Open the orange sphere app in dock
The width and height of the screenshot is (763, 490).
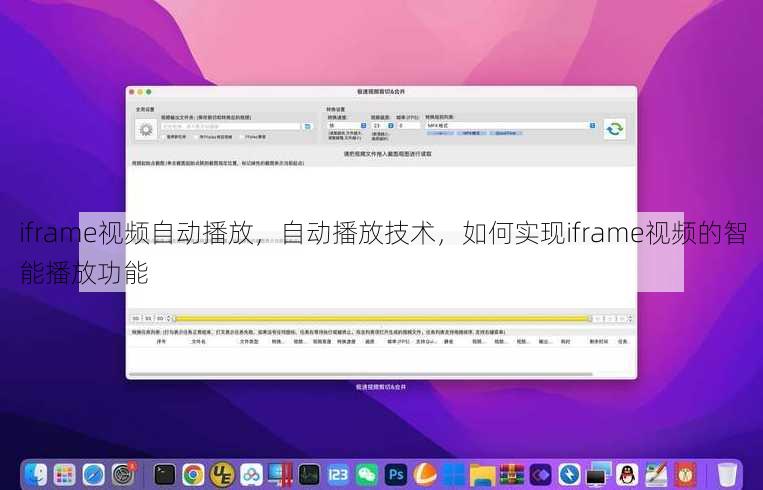coord(425,474)
